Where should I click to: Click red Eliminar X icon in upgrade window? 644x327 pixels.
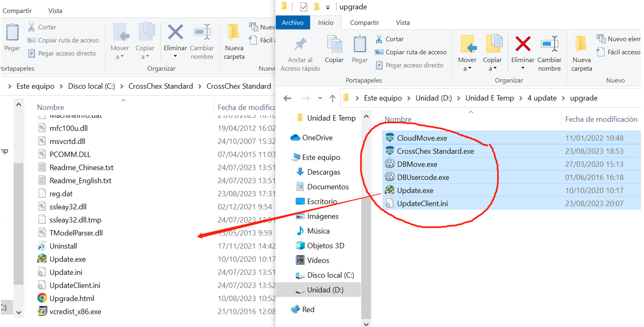(523, 44)
